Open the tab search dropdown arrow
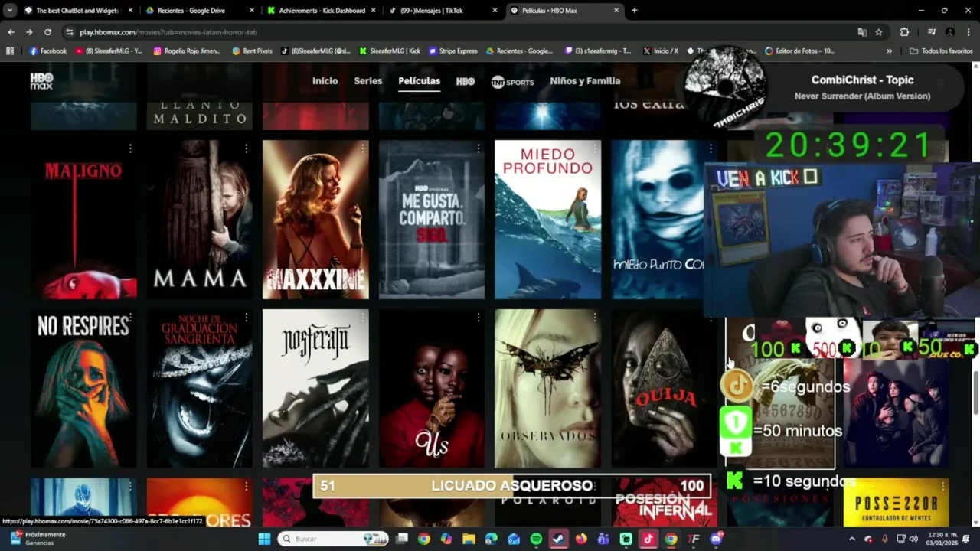The image size is (980, 551). (x=10, y=11)
